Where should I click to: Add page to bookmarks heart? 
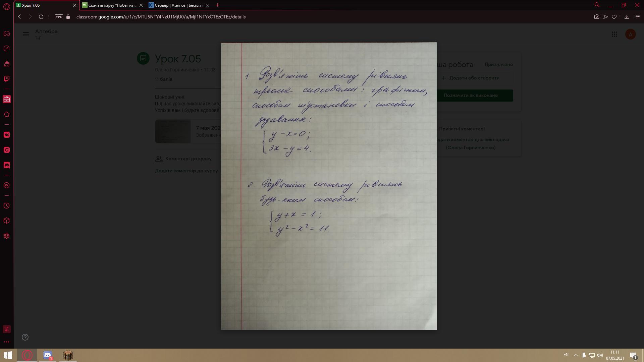[x=614, y=17]
